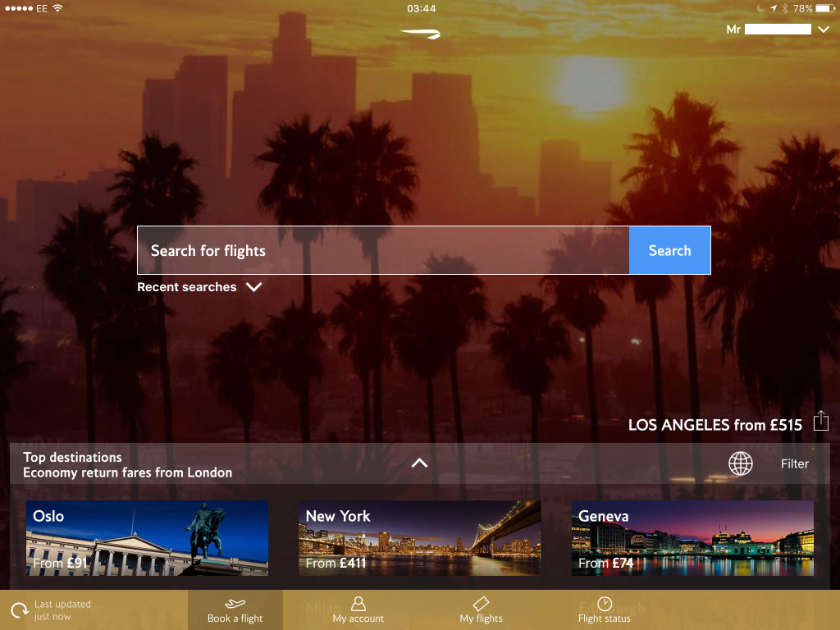Image resolution: width=840 pixels, height=630 pixels.
Task: Tap the ticket icon in My flights
Action: click(481, 604)
